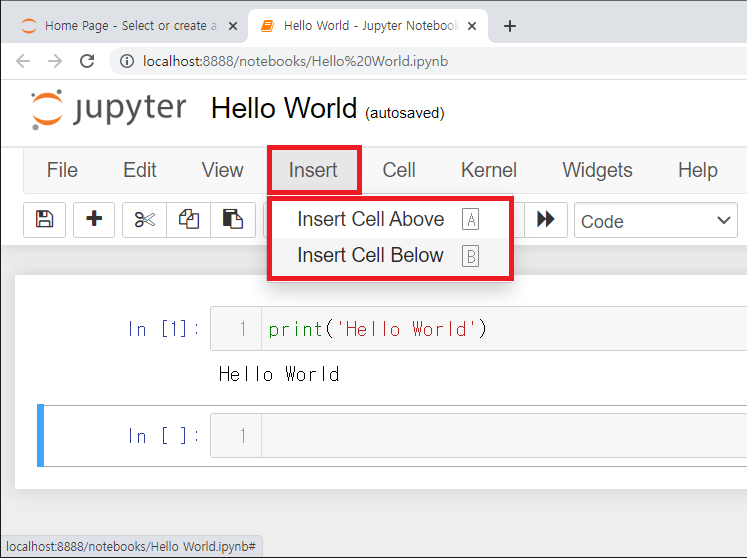
Task: Choose Insert Cell Above
Action: [390, 220]
